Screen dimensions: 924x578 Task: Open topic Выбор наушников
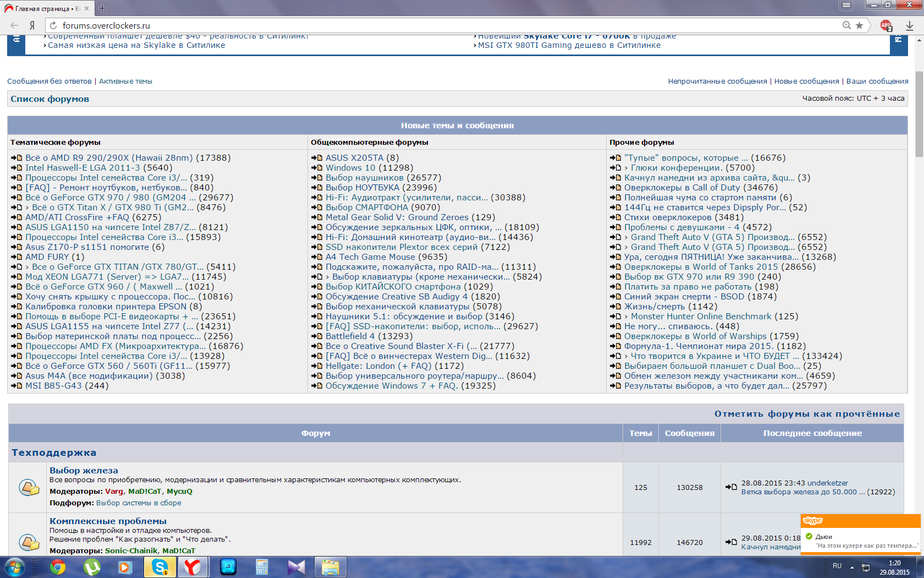[364, 178]
